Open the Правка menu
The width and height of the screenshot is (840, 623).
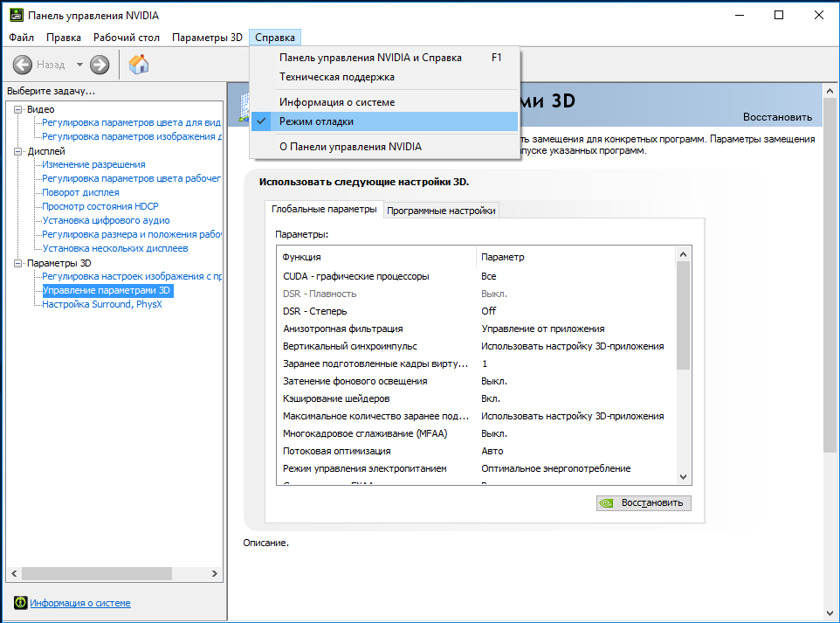tap(63, 38)
